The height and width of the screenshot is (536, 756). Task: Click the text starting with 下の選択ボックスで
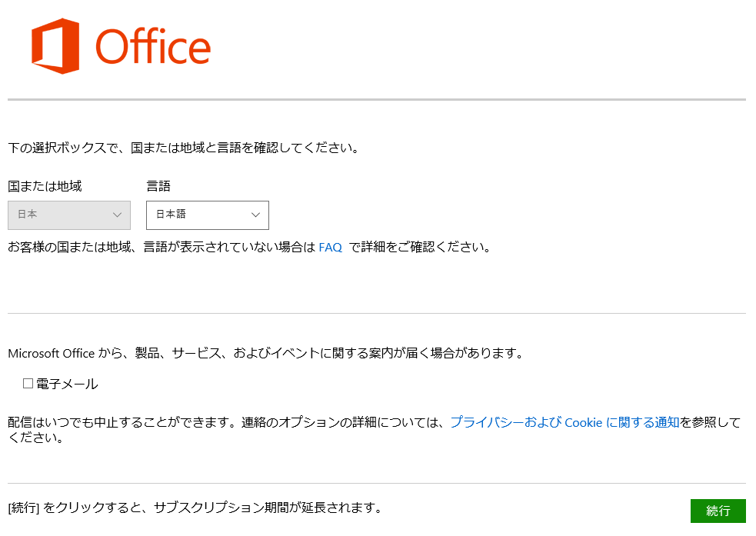tap(184, 148)
